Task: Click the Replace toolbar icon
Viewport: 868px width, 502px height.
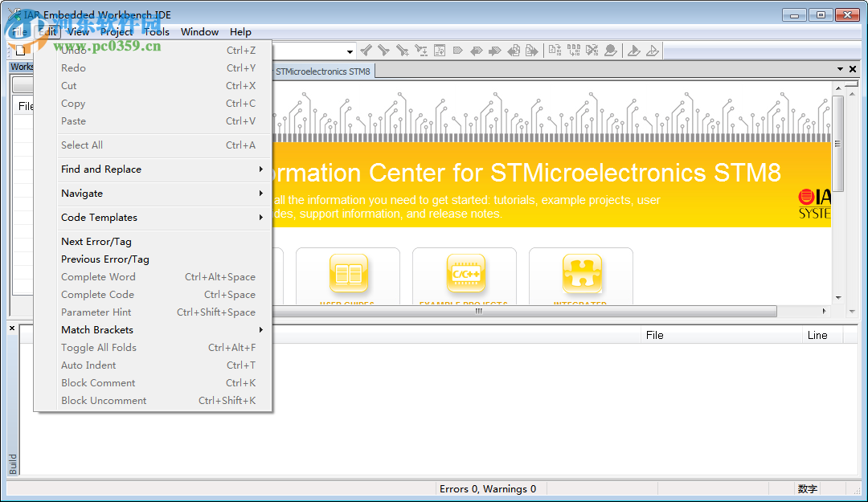Action: [x=439, y=51]
